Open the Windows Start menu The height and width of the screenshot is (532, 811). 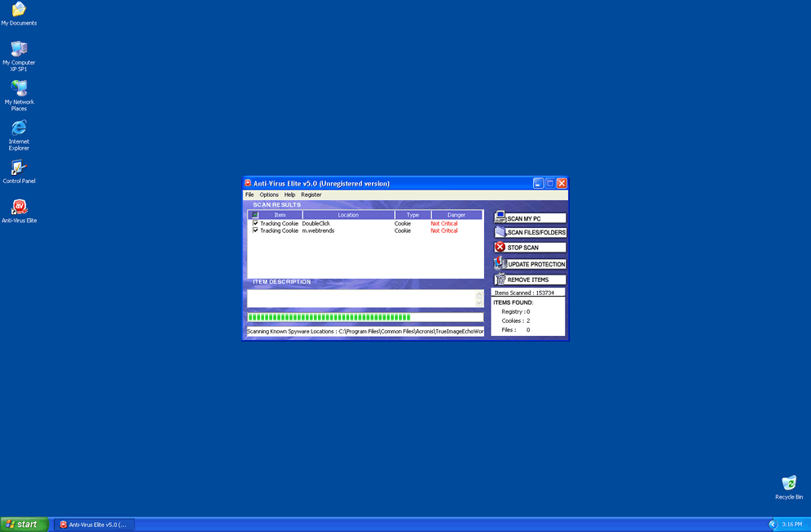coord(25,524)
